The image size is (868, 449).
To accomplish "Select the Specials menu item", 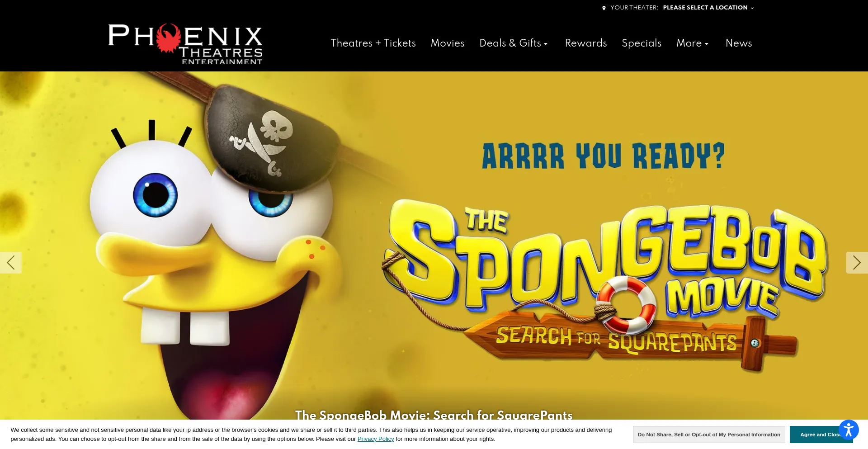I will 642,43.
